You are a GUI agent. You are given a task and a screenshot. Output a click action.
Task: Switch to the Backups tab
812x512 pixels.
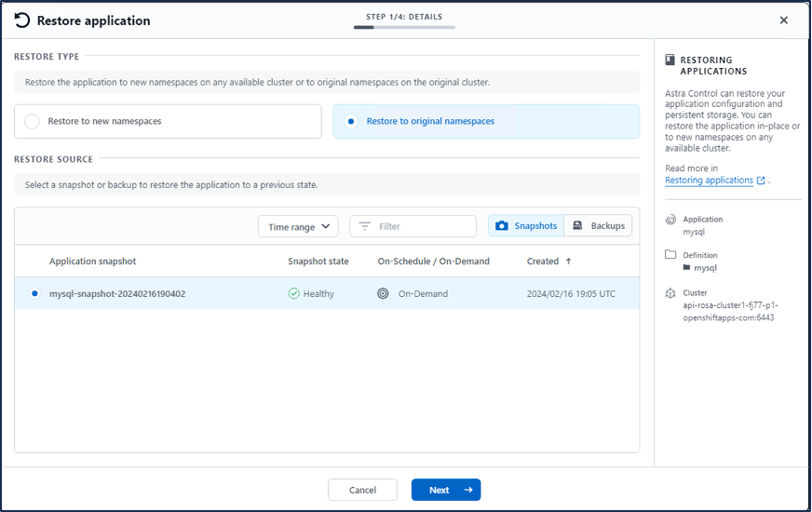tap(598, 226)
